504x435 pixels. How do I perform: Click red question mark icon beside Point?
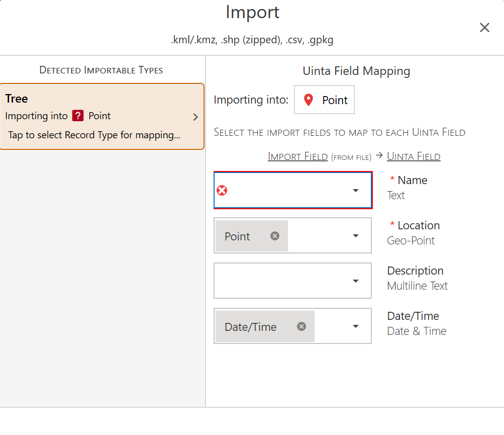pyautogui.click(x=78, y=116)
